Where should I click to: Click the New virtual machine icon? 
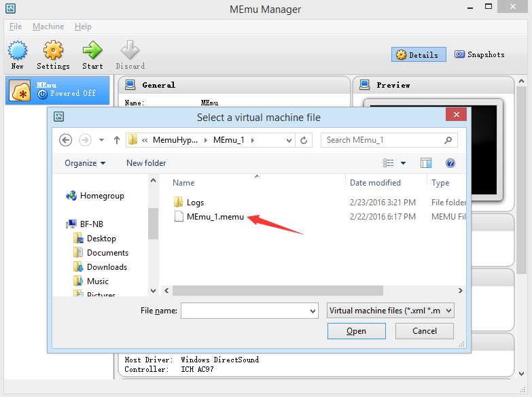pos(17,51)
